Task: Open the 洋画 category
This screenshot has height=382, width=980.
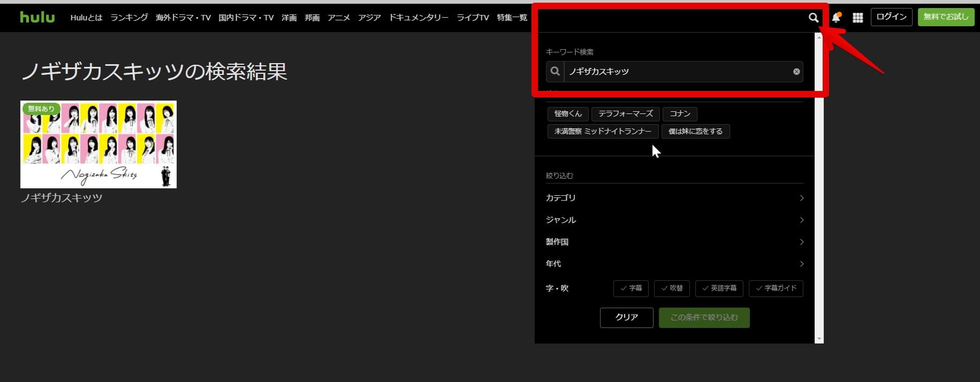Action: [289, 18]
